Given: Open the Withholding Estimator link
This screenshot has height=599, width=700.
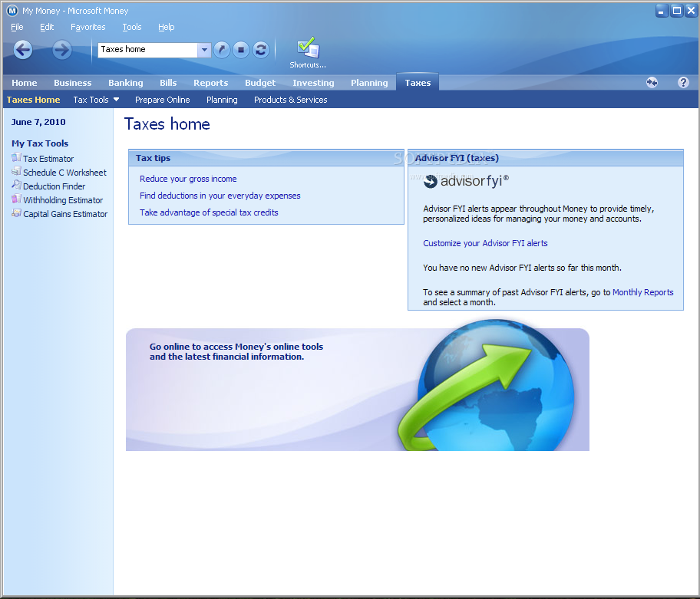Looking at the screenshot, I should coord(63,200).
